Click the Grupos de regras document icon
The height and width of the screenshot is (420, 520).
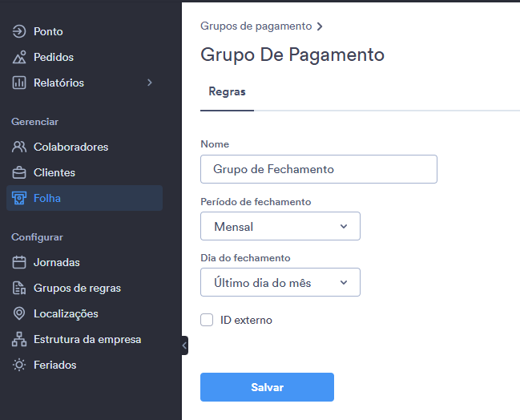(x=19, y=288)
